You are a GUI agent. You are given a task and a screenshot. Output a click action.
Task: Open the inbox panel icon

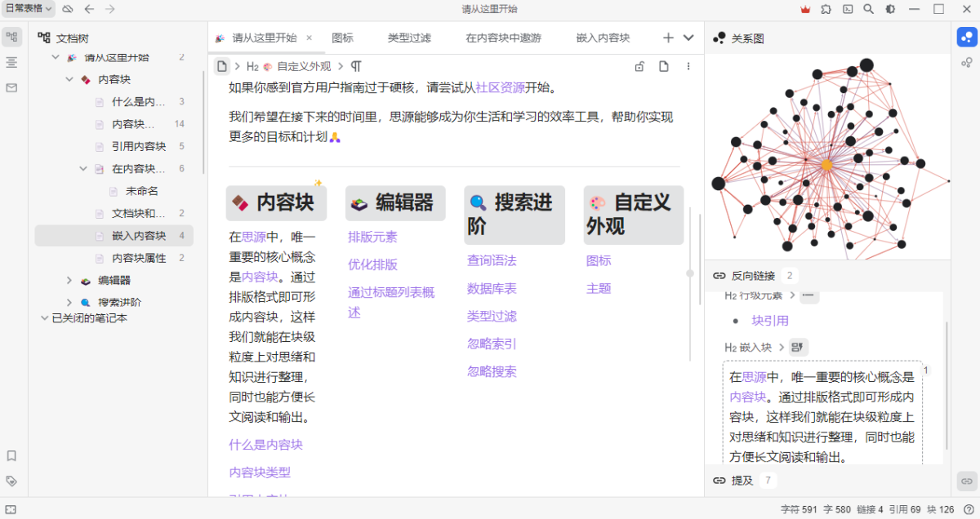coord(11,87)
